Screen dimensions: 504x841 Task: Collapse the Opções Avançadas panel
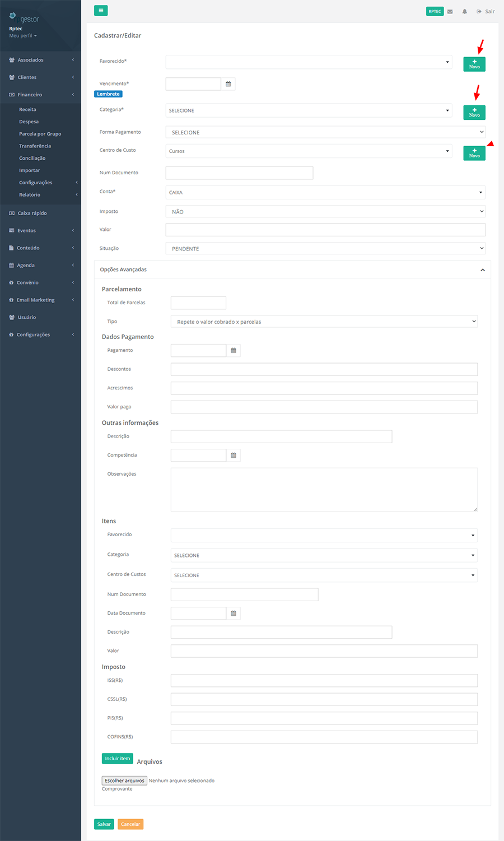482,270
